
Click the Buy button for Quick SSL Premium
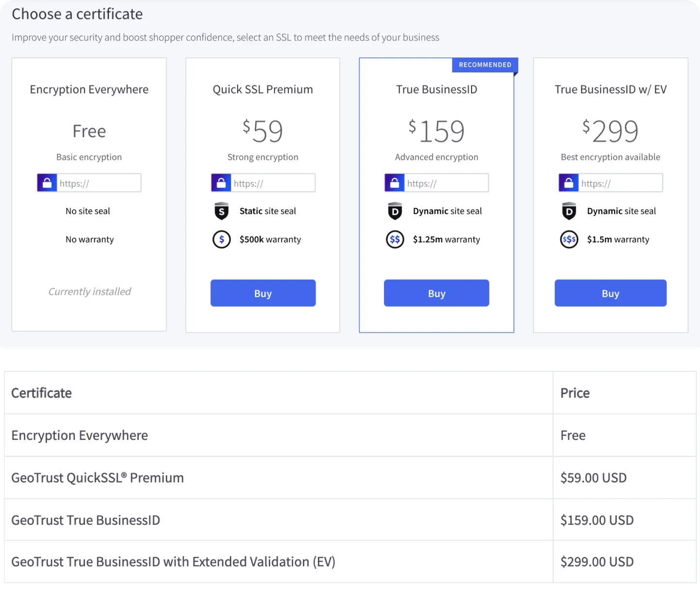click(262, 293)
